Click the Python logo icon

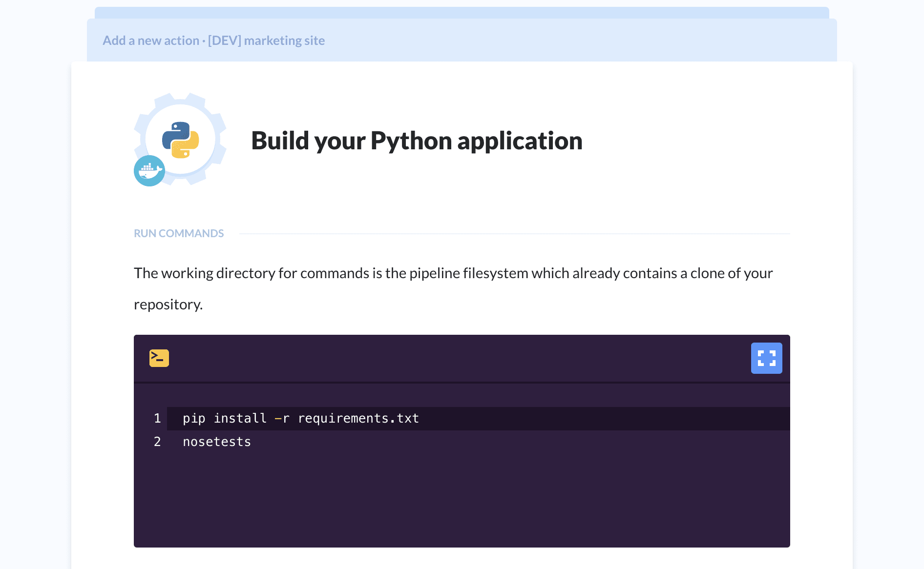pos(181,140)
